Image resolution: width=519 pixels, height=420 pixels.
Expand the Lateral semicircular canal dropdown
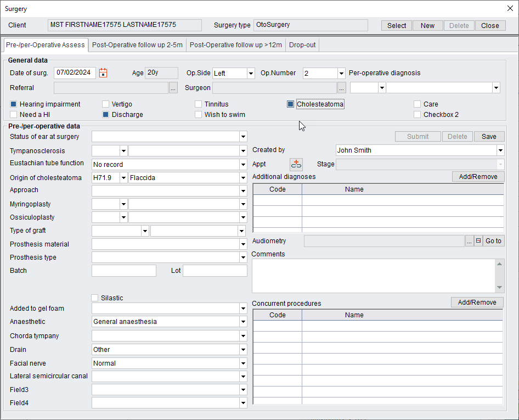(243, 376)
